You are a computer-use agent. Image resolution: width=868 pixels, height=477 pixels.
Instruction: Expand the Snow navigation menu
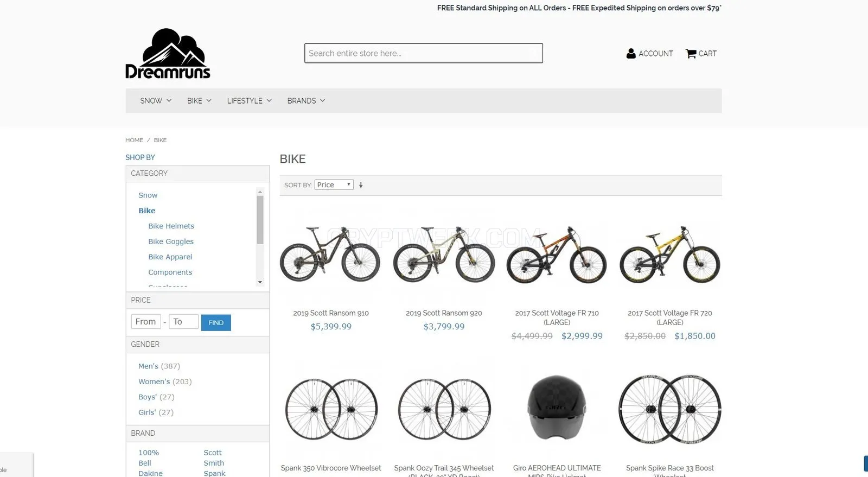pyautogui.click(x=156, y=101)
